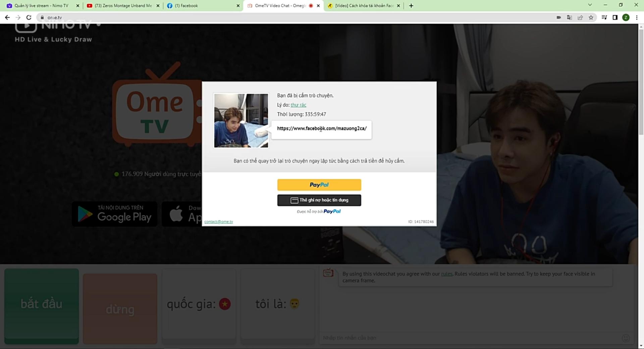Open the quốc gia country selector

[199, 307]
